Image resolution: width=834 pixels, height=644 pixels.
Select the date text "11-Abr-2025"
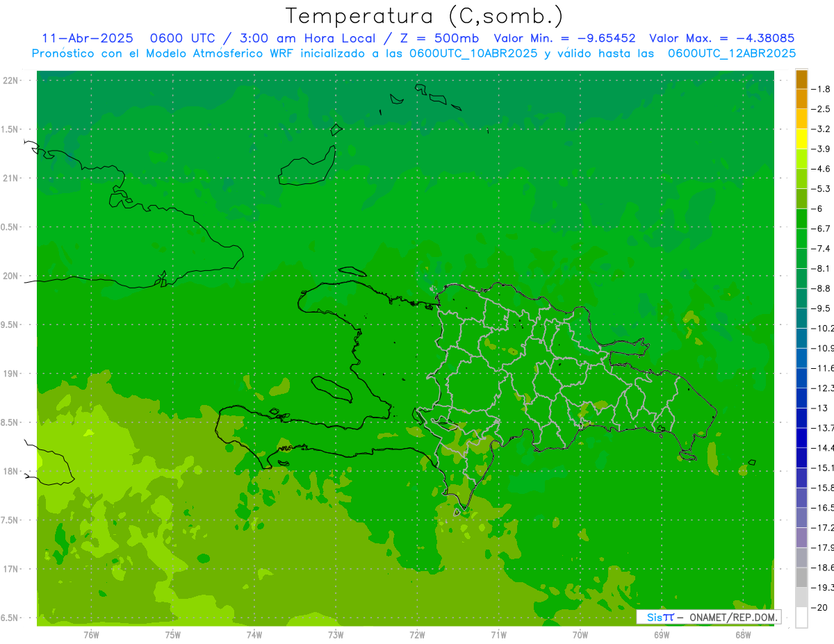[x=88, y=38]
